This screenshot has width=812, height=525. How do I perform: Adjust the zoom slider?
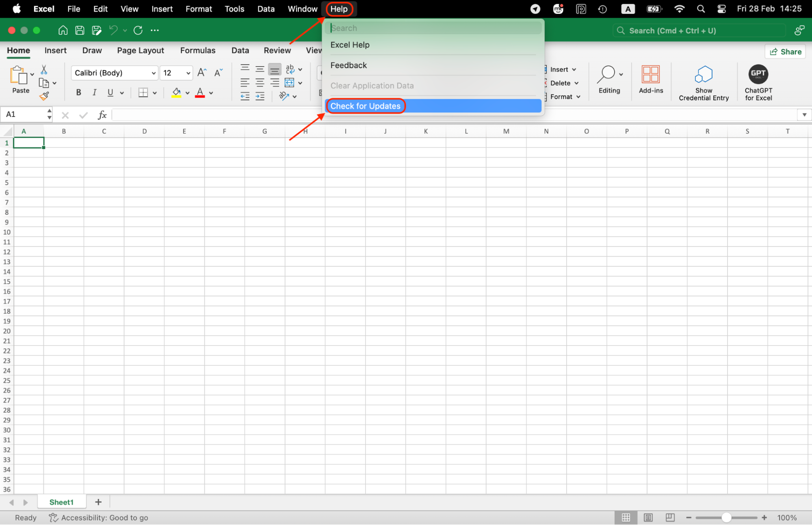click(726, 517)
